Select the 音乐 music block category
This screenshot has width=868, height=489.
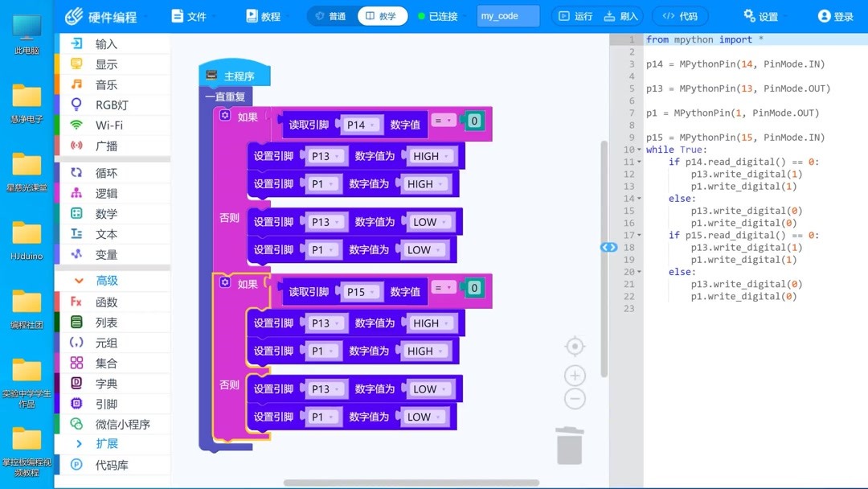coord(108,84)
